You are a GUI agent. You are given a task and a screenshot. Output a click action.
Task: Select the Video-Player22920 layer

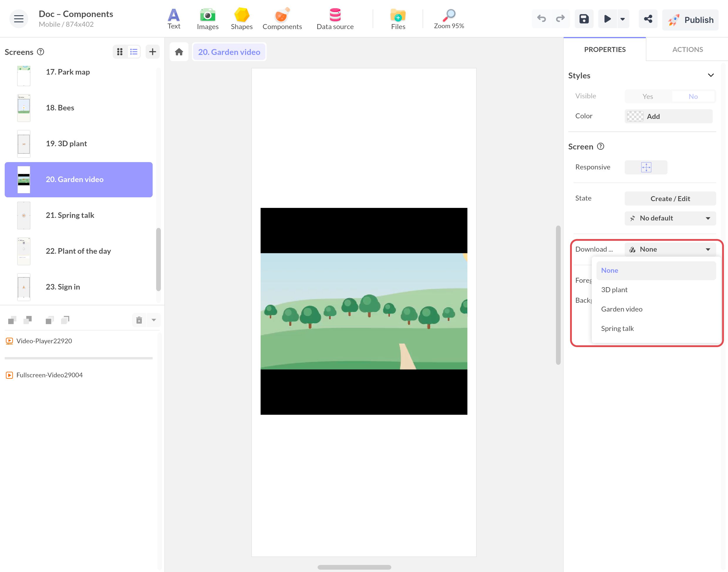(x=79, y=341)
